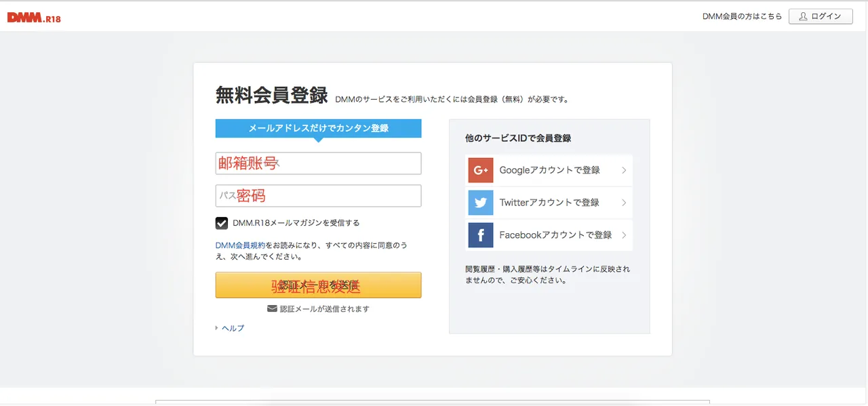Register with Facebookアカウントで登録
This screenshot has height=406, width=868.
549,235
